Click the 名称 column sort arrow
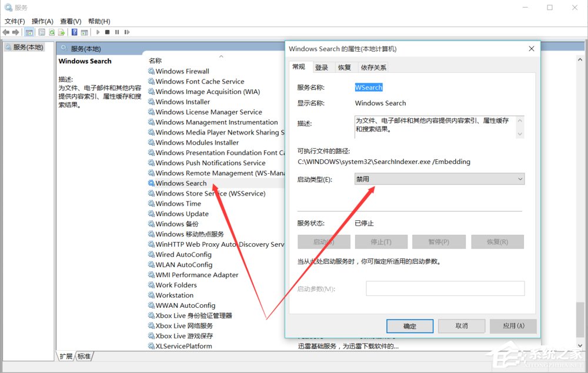 point(221,56)
